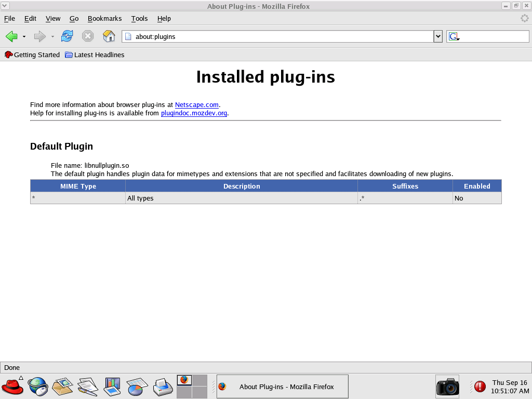Launch the presentation icon in panel

(112, 387)
